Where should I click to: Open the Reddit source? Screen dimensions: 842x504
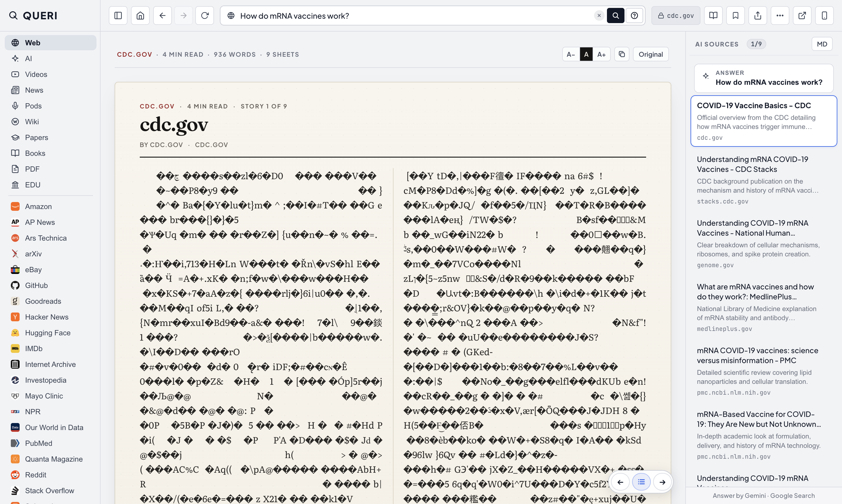(50, 475)
